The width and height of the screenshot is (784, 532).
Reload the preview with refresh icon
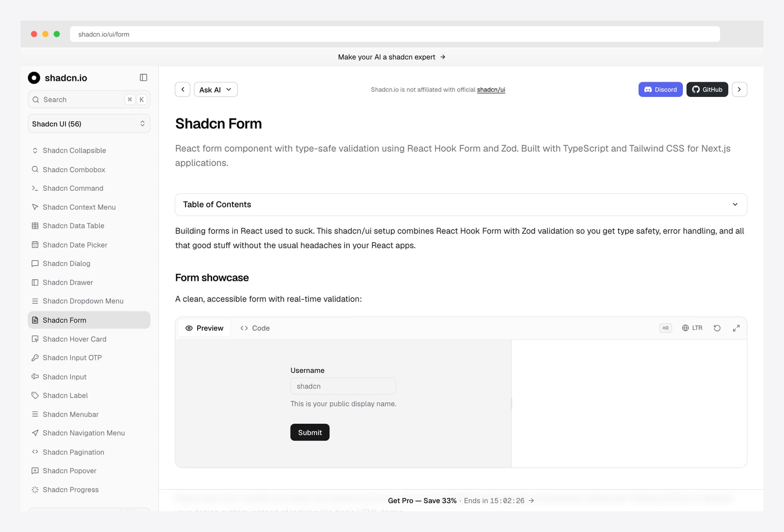click(x=717, y=328)
